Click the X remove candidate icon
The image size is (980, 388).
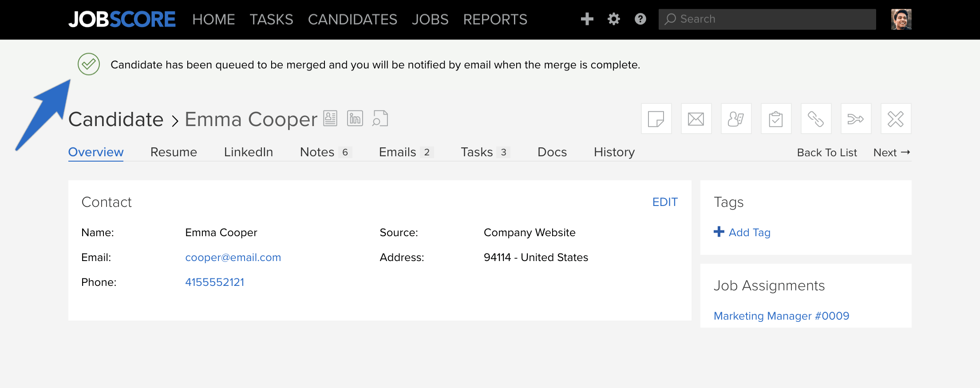coord(896,119)
